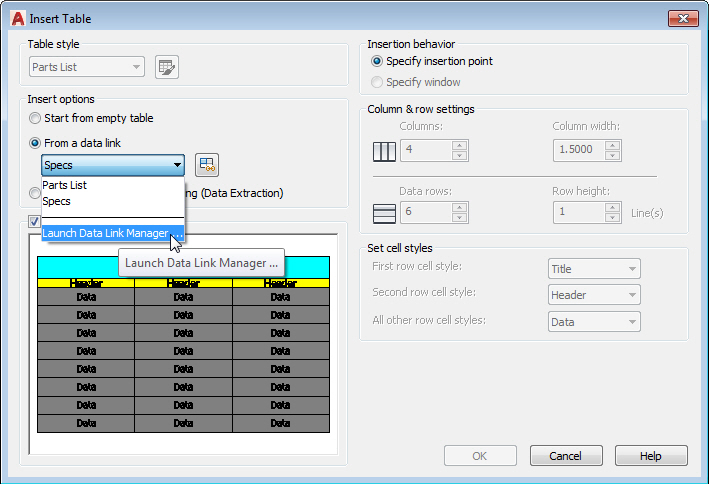Decrease Data rows with down arrow
Image resolution: width=709 pixels, height=484 pixels.
[x=459, y=218]
